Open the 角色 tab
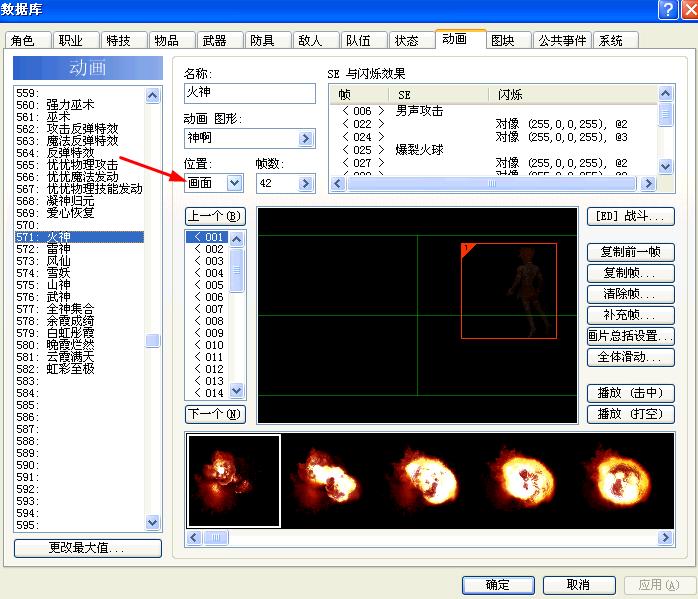This screenshot has width=698, height=599. 27,40
